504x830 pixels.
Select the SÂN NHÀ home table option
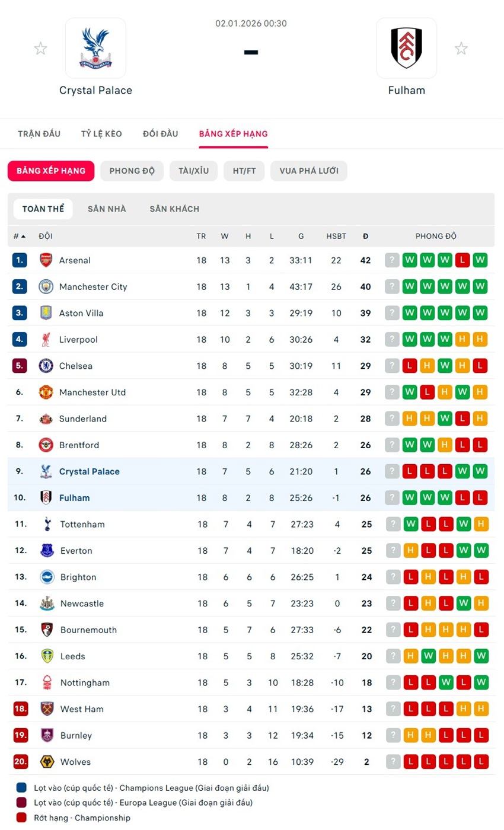point(107,209)
